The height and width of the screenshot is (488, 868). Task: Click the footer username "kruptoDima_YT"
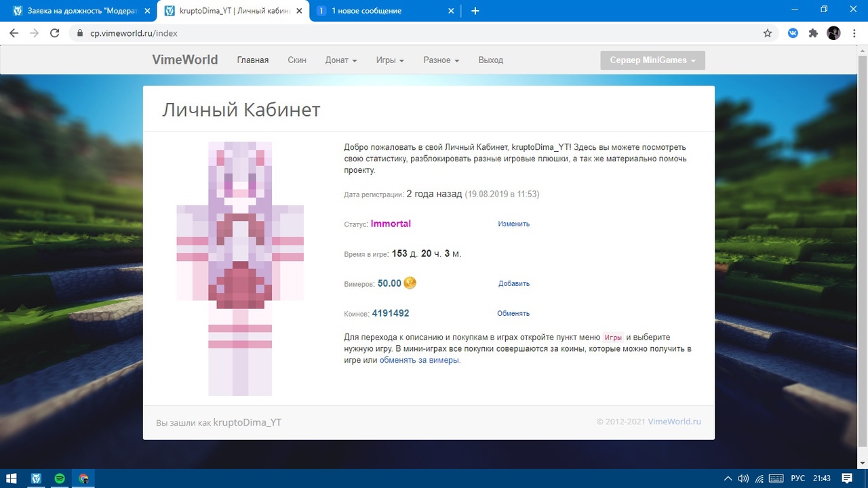point(248,422)
